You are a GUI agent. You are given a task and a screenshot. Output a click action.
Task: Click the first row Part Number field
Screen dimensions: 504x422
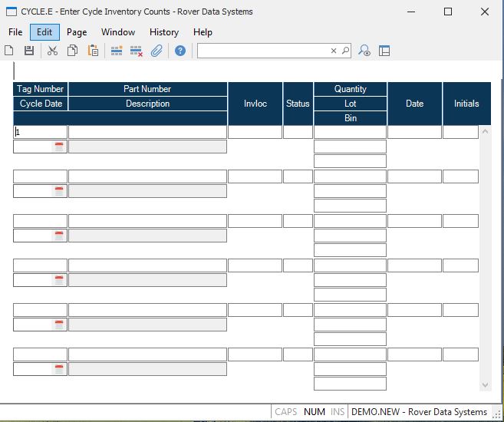147,132
